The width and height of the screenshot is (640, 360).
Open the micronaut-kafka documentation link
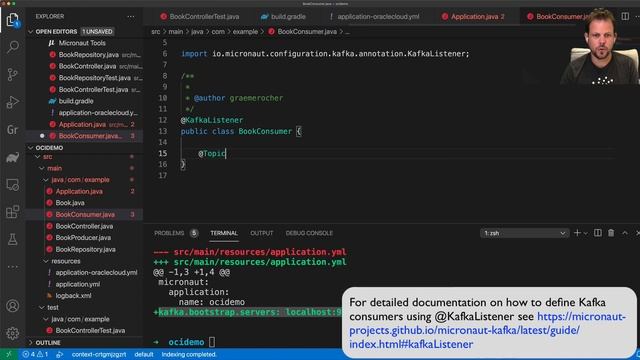[x=487, y=330]
